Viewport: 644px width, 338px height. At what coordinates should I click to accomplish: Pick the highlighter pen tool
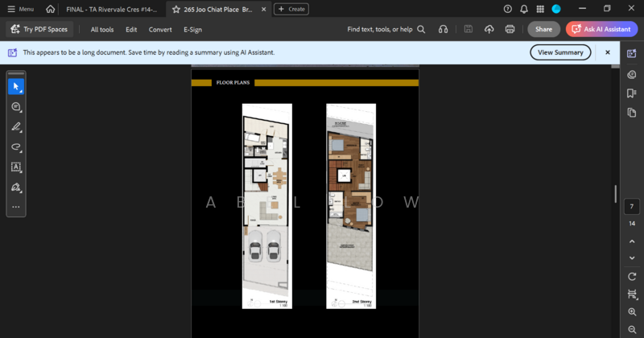pyautogui.click(x=15, y=127)
